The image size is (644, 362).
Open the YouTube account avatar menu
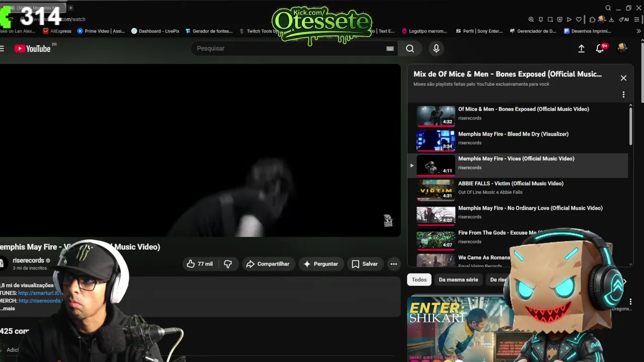pos(622,48)
